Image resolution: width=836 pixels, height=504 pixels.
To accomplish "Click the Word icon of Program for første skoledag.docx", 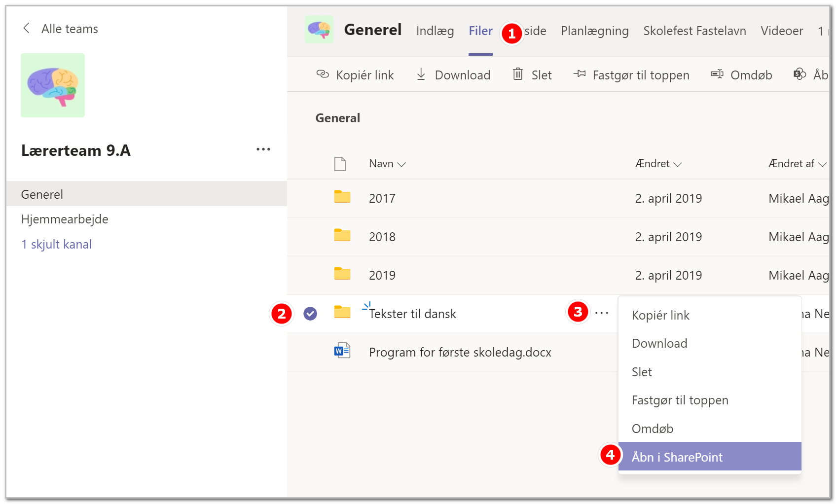I will (342, 351).
